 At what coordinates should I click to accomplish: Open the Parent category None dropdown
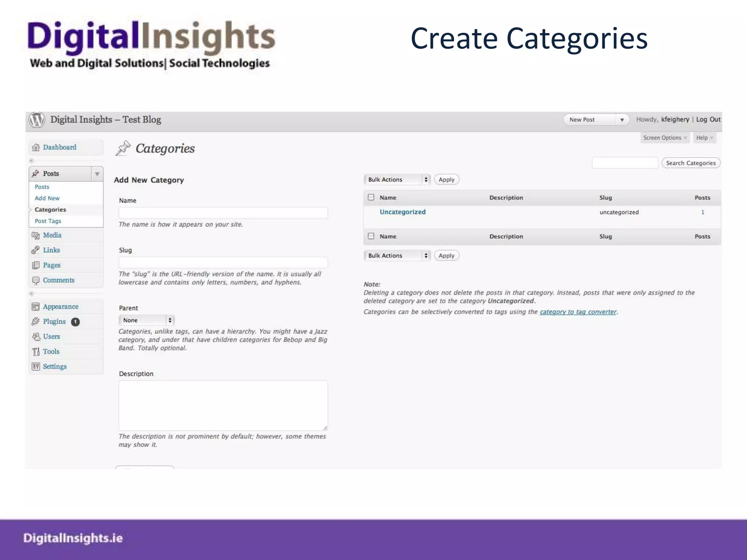(147, 320)
